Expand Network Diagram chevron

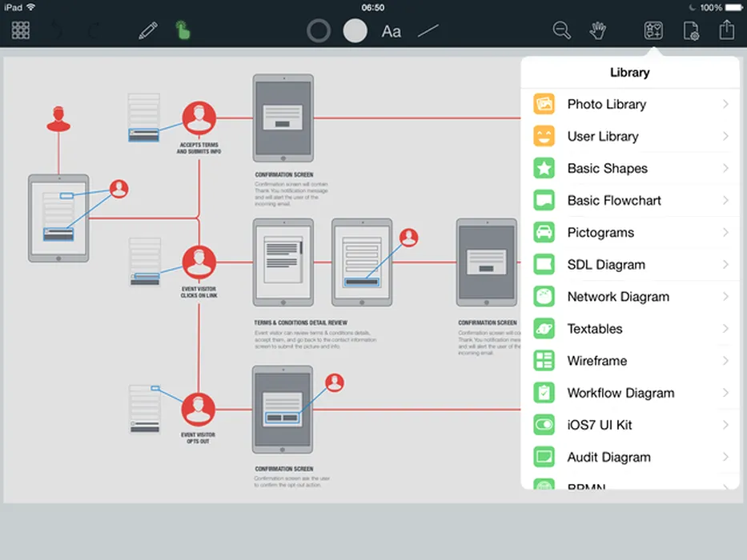tap(725, 297)
